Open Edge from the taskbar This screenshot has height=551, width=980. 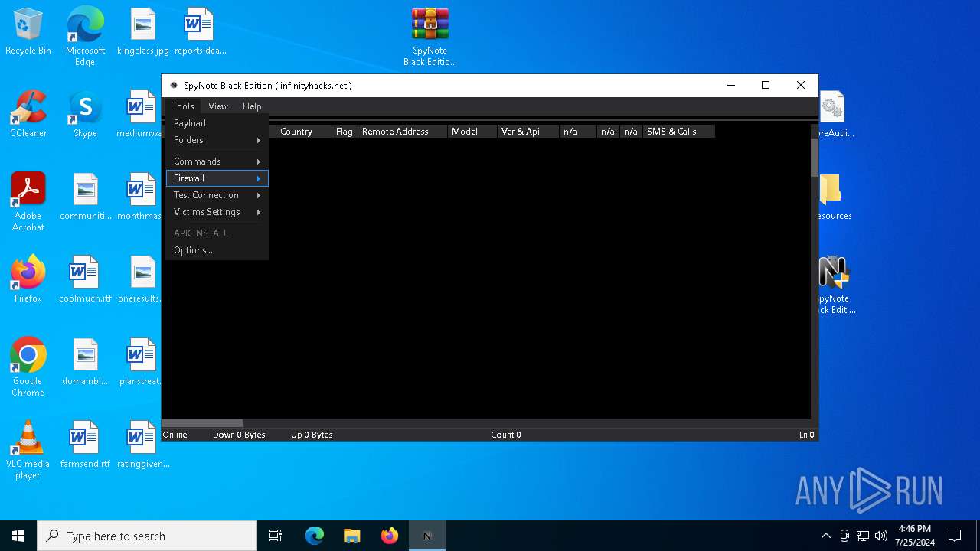point(315,536)
